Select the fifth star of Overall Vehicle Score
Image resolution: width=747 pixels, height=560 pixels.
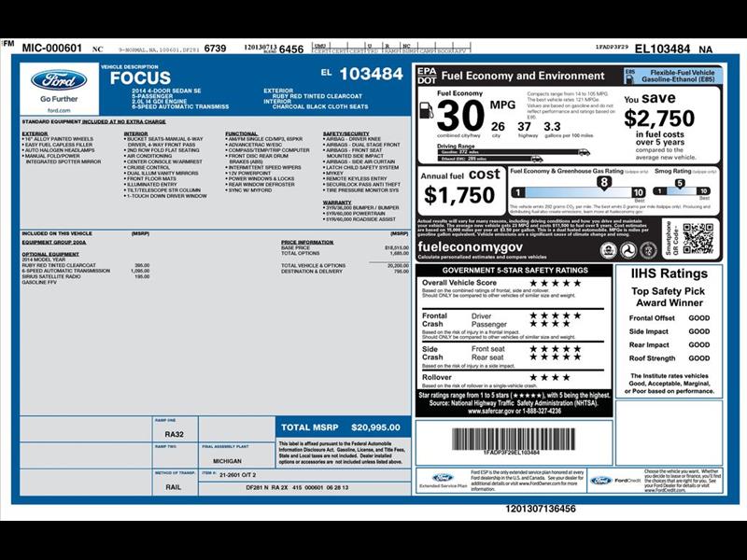pos(575,283)
